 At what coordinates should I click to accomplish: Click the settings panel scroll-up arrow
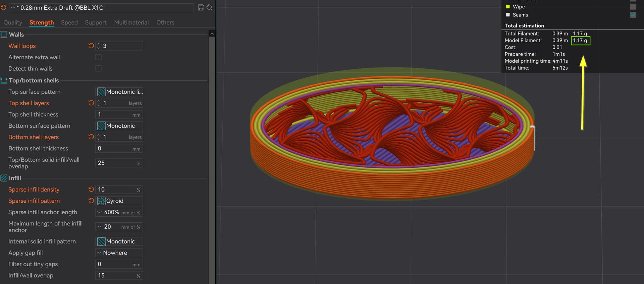pyautogui.click(x=212, y=34)
